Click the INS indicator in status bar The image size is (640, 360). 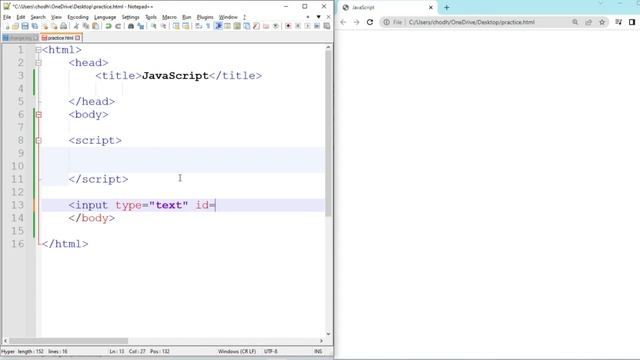coord(318,351)
